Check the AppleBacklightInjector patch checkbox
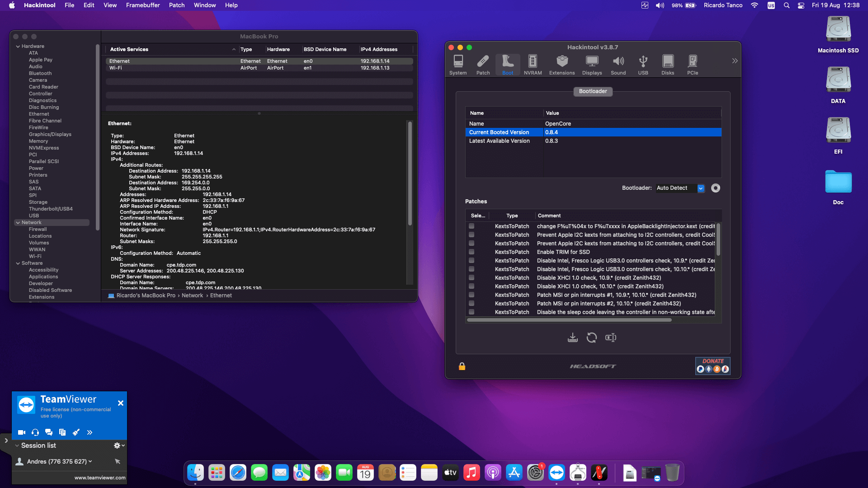The height and width of the screenshot is (488, 868). 472,226
